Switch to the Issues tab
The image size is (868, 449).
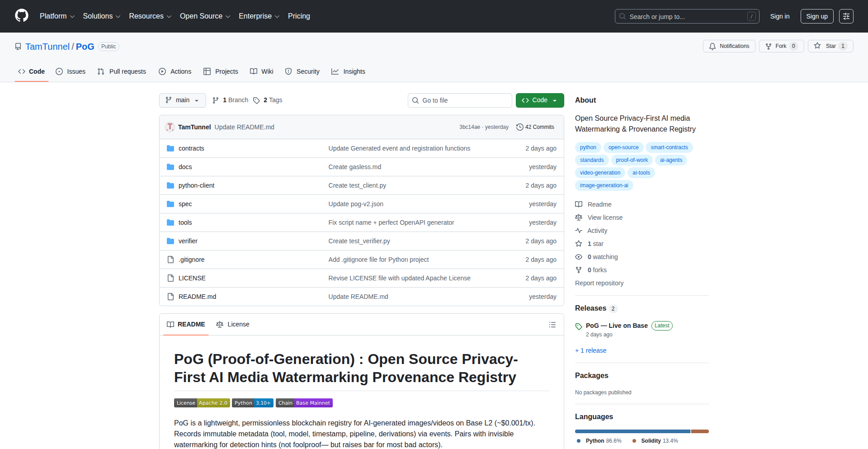71,71
